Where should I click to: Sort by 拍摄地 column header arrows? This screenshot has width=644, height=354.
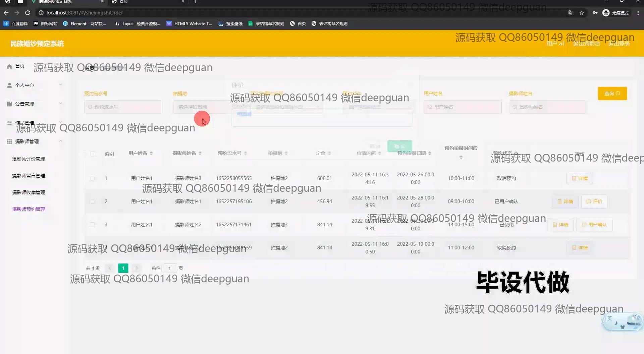[286, 153]
